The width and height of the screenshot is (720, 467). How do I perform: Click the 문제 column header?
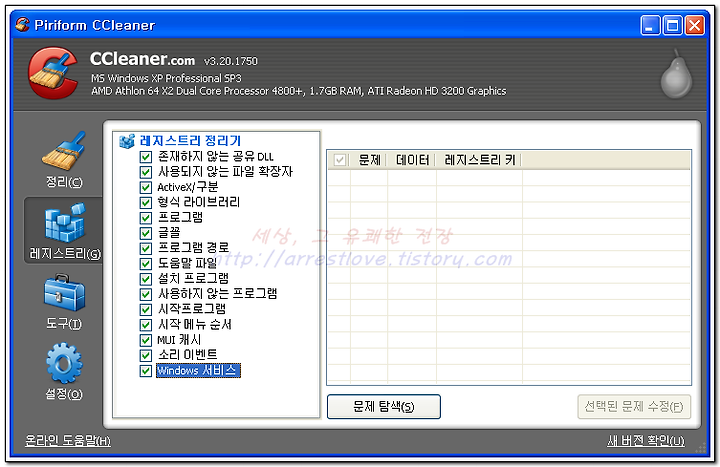coord(369,160)
